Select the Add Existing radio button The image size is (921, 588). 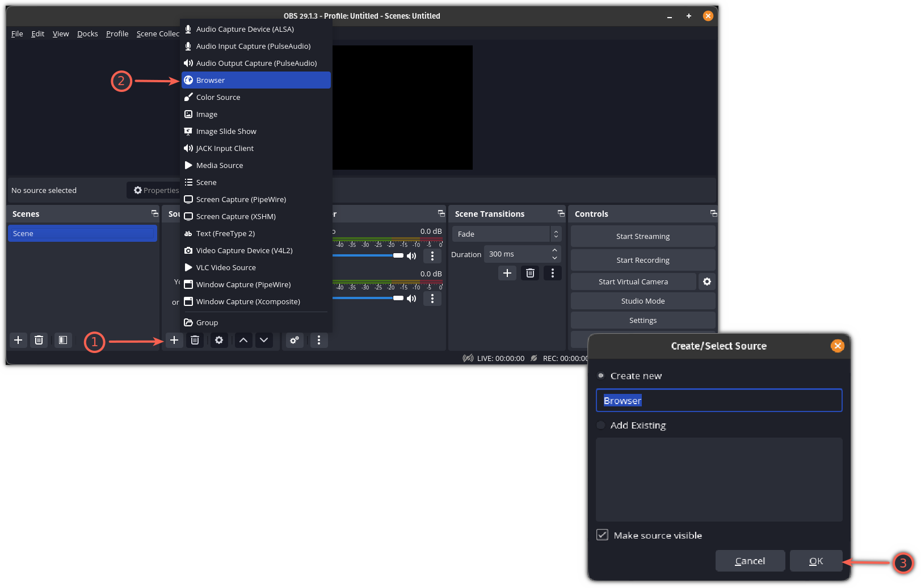(x=600, y=425)
